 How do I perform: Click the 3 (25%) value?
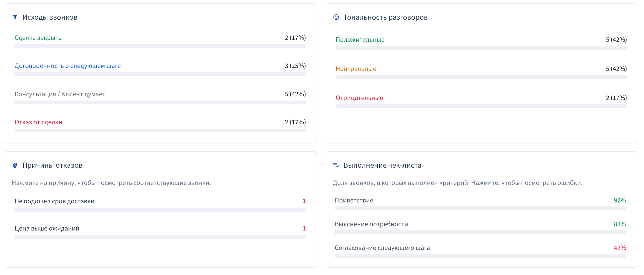295,66
